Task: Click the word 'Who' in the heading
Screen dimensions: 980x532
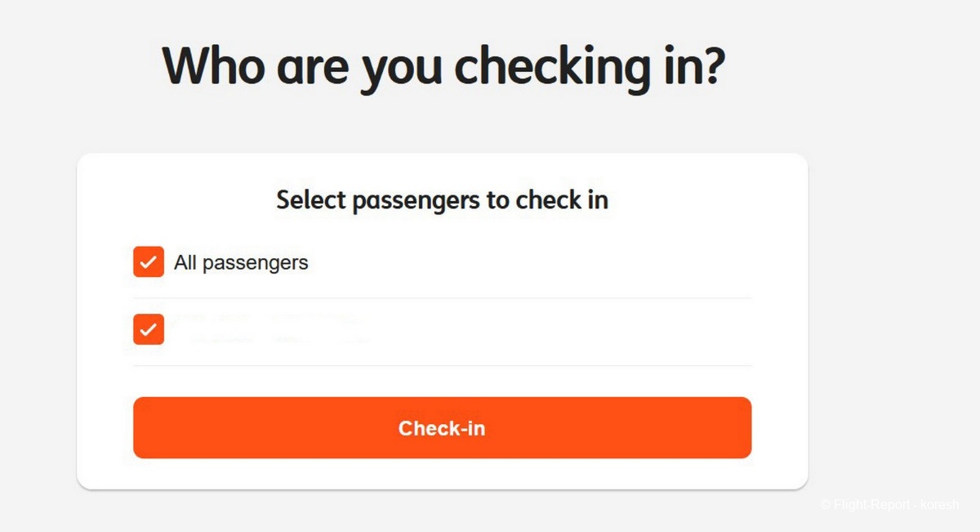Action: (214, 65)
